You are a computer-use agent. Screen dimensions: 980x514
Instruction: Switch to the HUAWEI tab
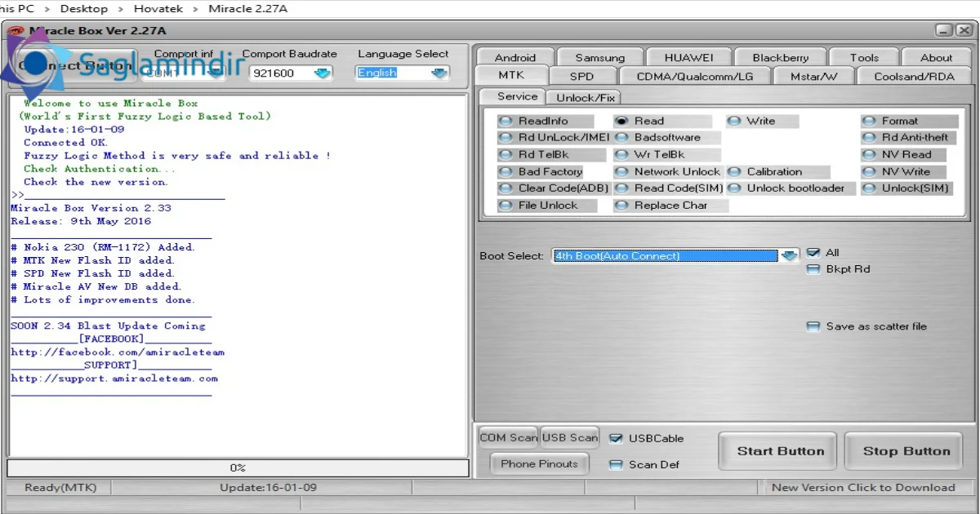688,57
